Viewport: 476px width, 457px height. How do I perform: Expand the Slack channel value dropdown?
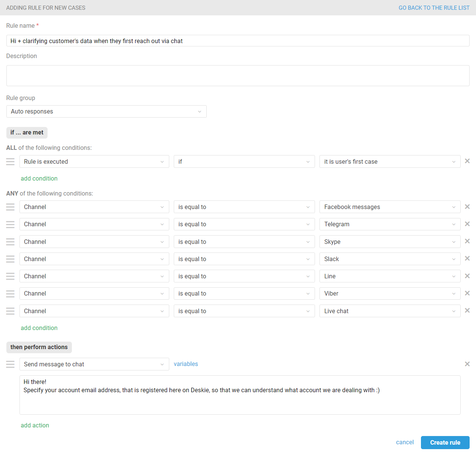(389, 259)
